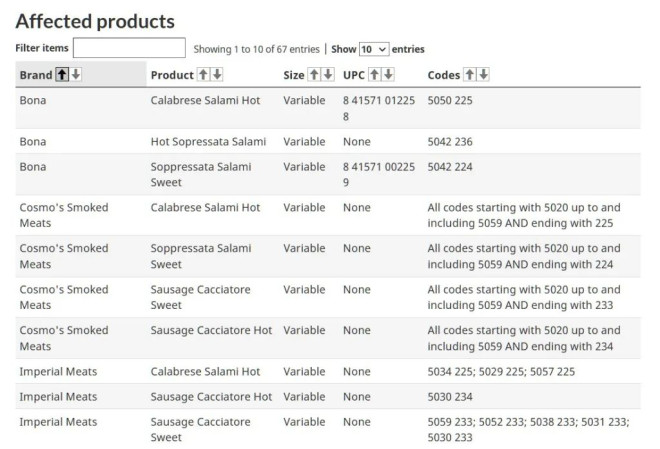Select the Bona Hot Sopressata Salami row

(x=208, y=142)
